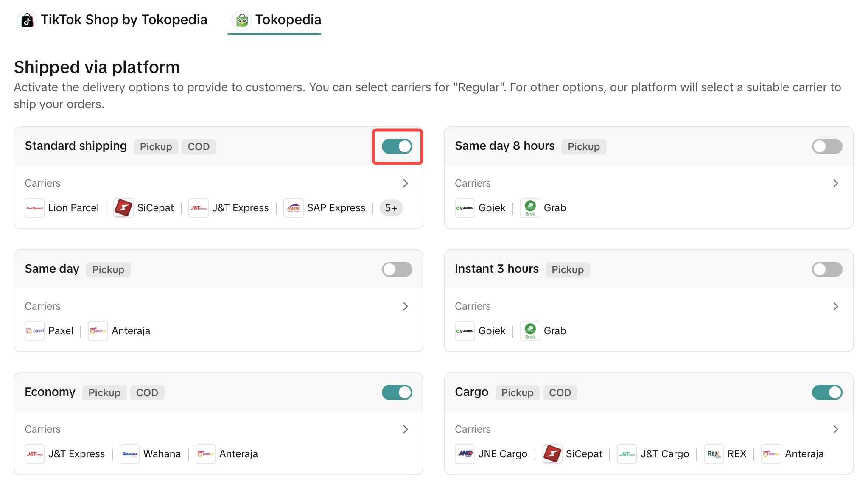Click the COD tag on Economy

[147, 393]
